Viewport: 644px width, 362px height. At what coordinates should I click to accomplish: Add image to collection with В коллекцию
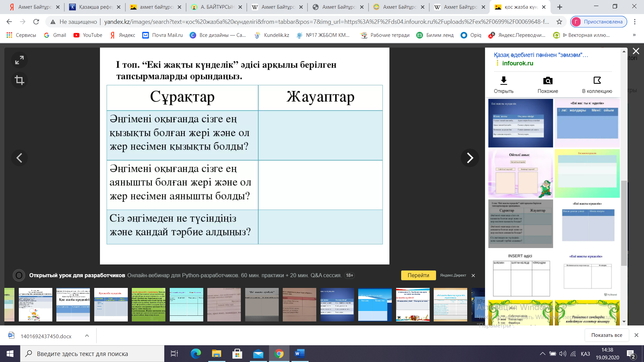[597, 80]
